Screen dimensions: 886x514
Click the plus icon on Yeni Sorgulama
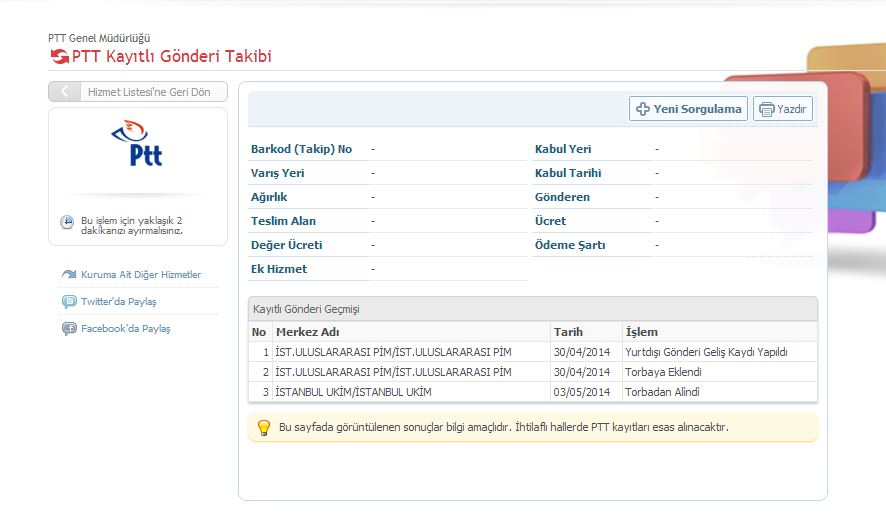point(642,109)
